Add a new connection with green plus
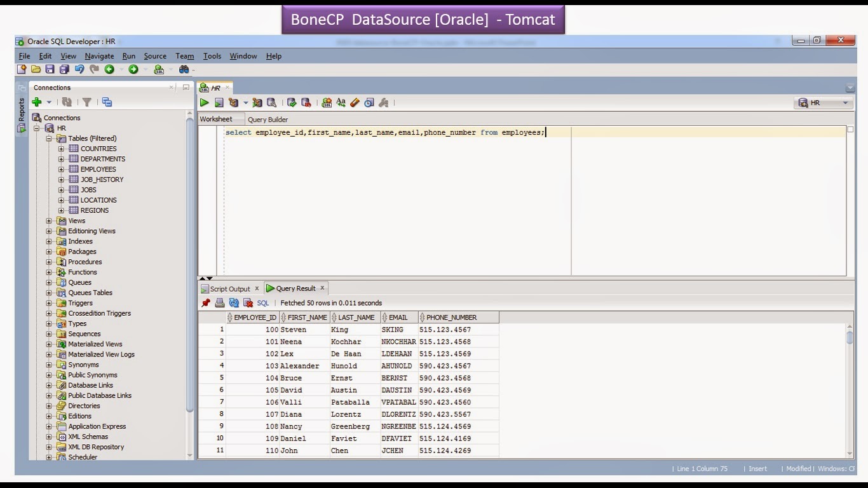The image size is (868, 488). click(x=37, y=102)
